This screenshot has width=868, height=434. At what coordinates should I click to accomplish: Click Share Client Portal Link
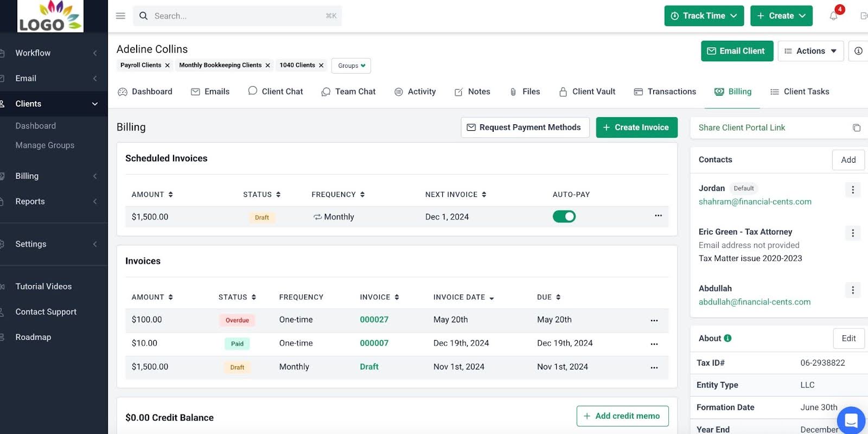(742, 127)
